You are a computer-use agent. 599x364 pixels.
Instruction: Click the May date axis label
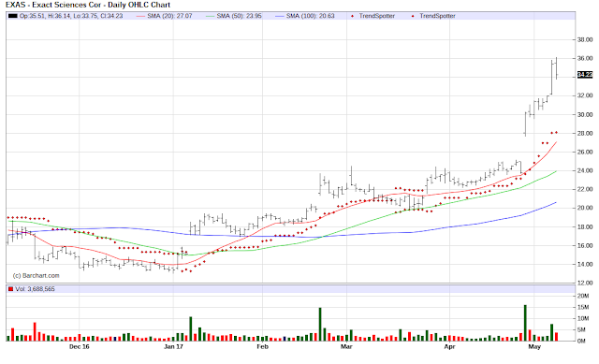coord(534,347)
